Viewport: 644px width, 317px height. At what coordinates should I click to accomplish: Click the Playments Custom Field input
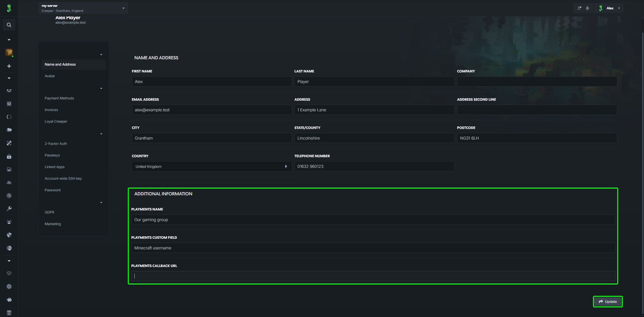point(373,248)
